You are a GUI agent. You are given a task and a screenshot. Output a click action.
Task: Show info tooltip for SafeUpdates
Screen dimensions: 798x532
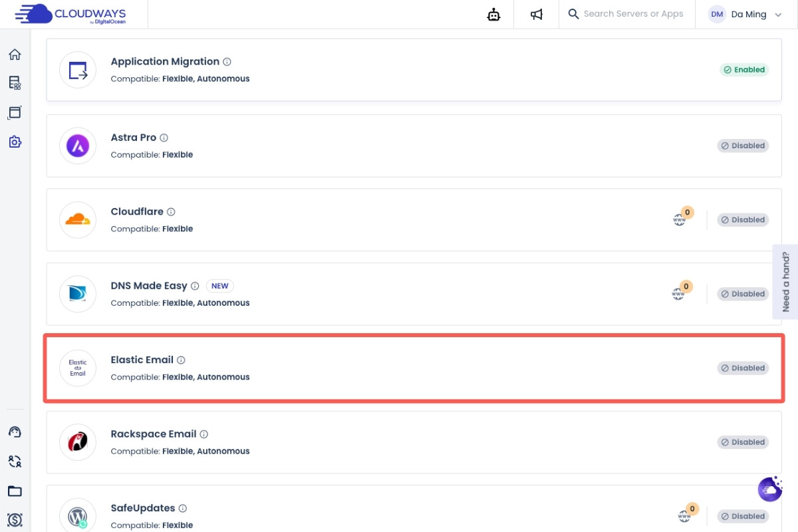[183, 508]
